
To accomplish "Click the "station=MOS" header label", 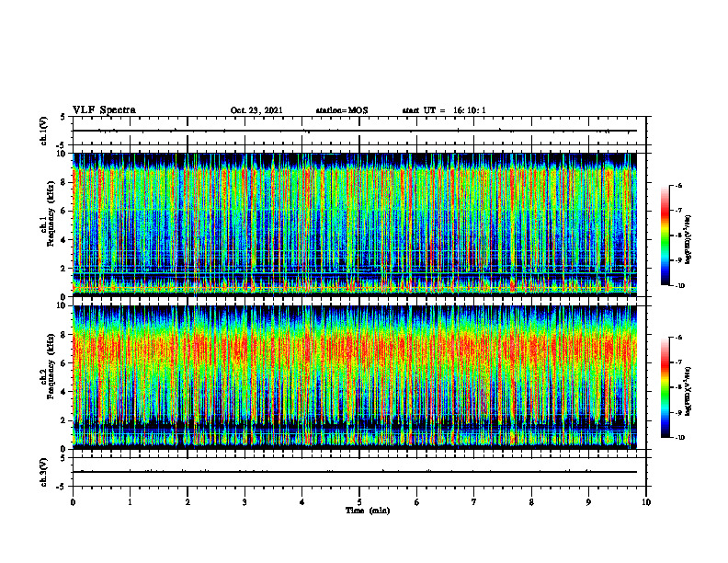I will (x=342, y=110).
